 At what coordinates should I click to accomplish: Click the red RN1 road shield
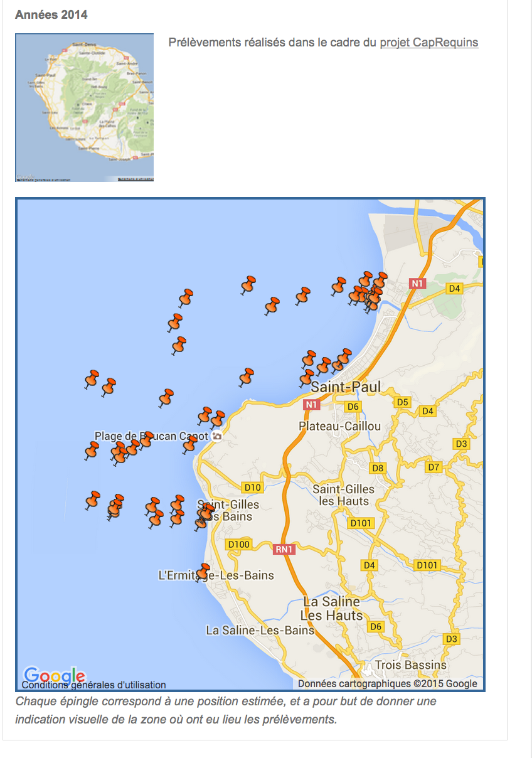(284, 550)
